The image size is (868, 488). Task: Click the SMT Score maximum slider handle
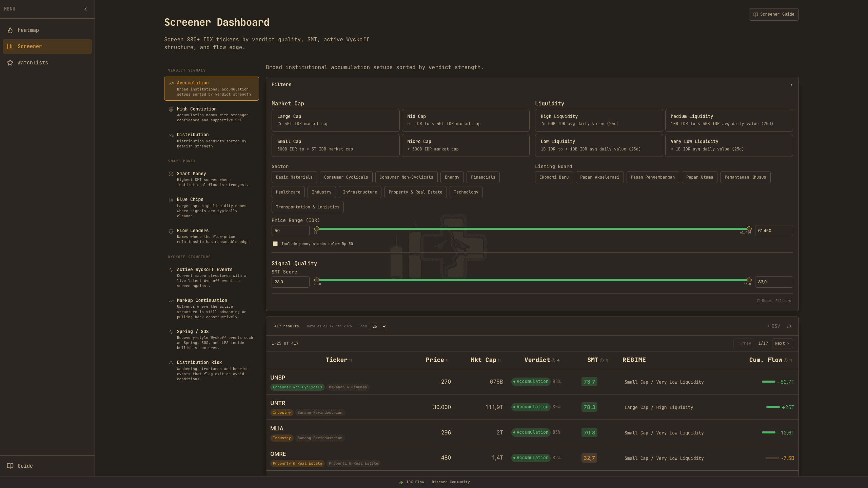[x=749, y=280]
